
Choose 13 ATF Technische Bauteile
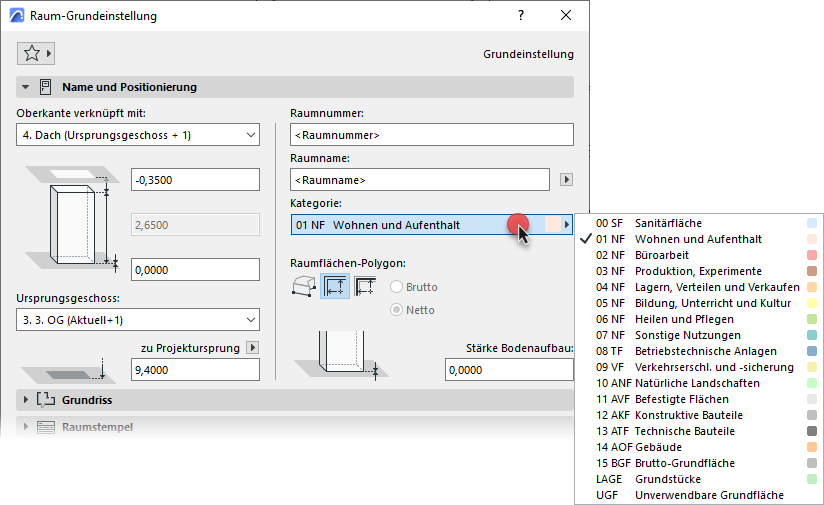(x=699, y=431)
